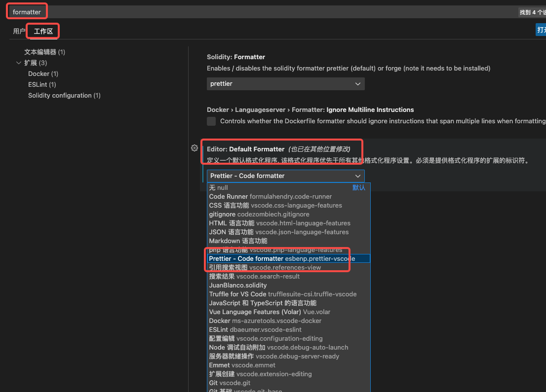Choose Truffle for VS Code option
Viewport: 546px width, 392px height.
pyautogui.click(x=289, y=294)
